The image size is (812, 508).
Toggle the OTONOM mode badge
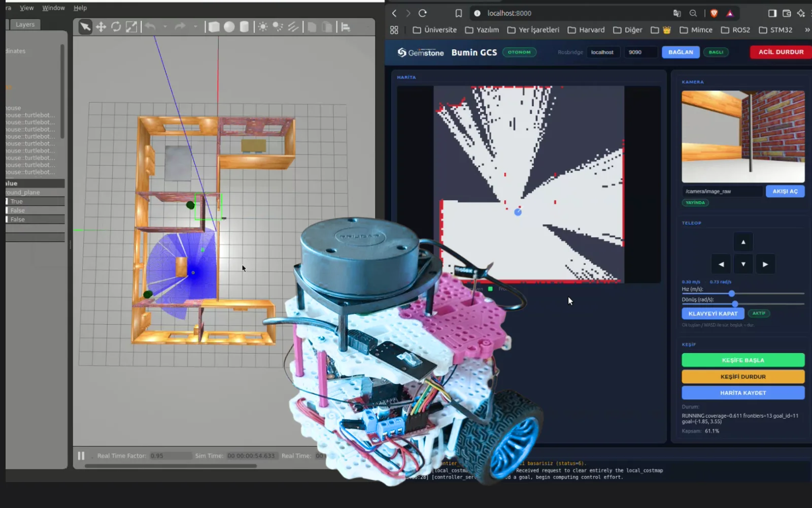[x=519, y=52]
